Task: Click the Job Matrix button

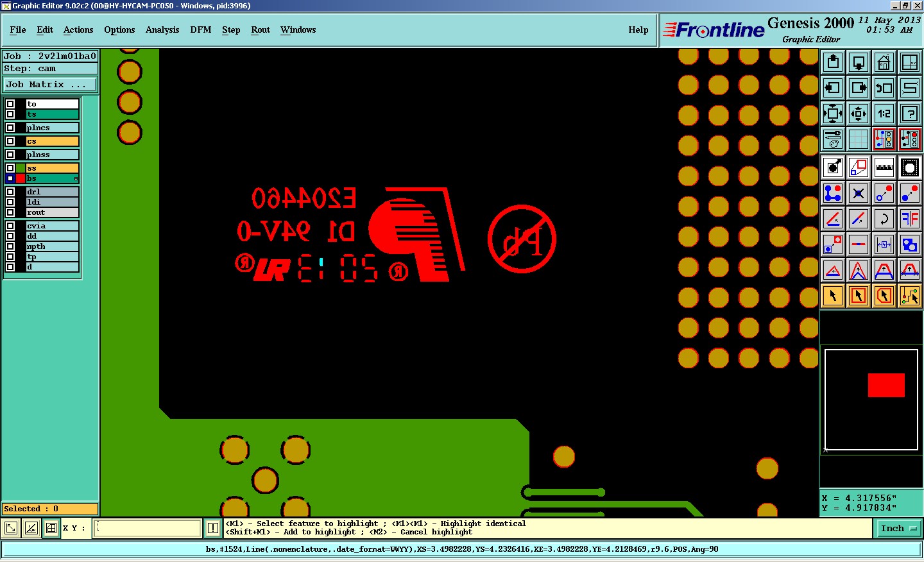Action: (50, 85)
